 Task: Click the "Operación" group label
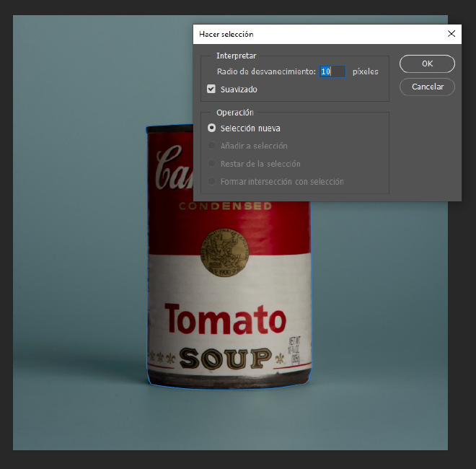click(235, 113)
